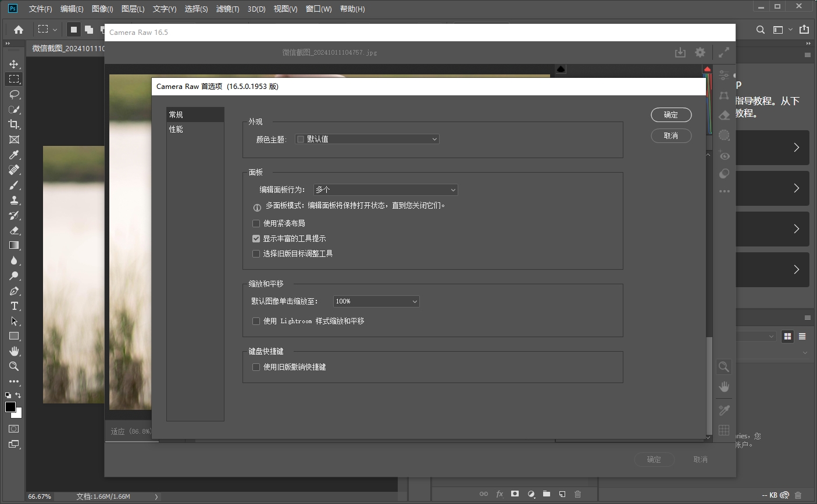Image resolution: width=817 pixels, height=504 pixels.
Task: Select Camera Raw's Hand tool
Action: [x=724, y=386]
